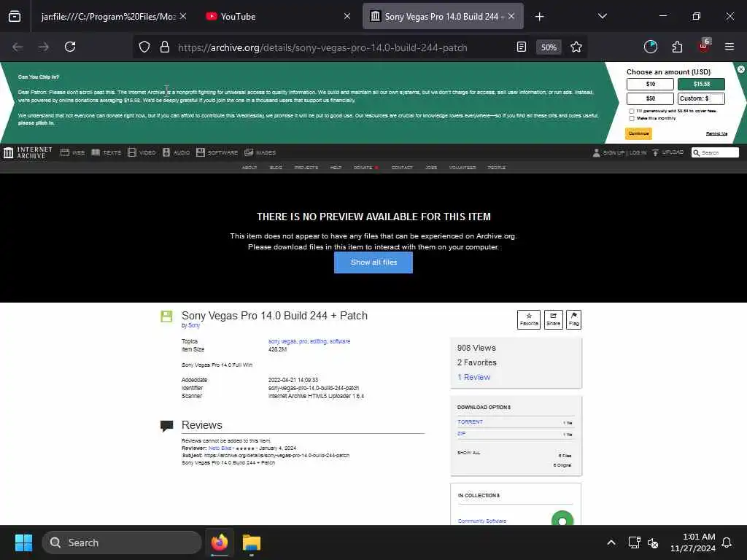747x560 pixels.
Task: Open the Blog menu link
Action: pyautogui.click(x=276, y=168)
